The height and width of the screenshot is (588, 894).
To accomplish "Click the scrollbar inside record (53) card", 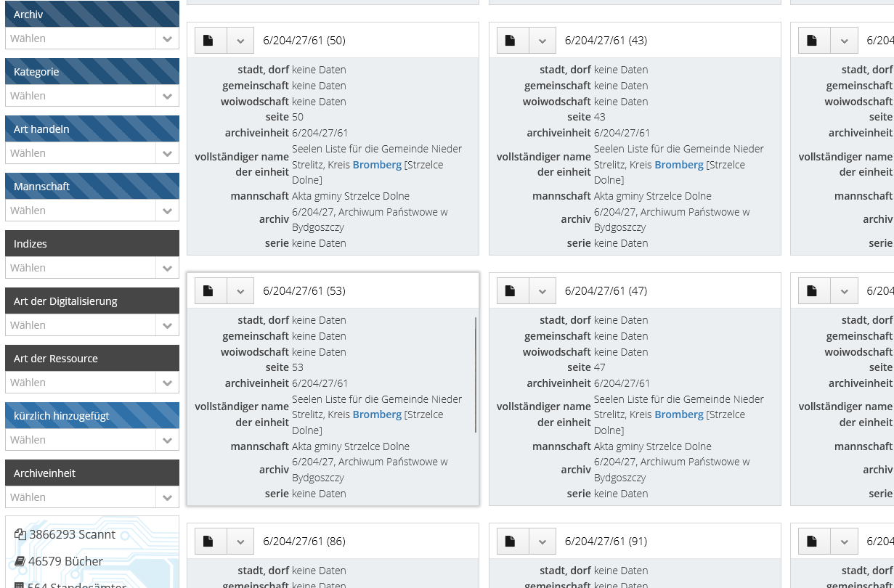I will [476, 375].
